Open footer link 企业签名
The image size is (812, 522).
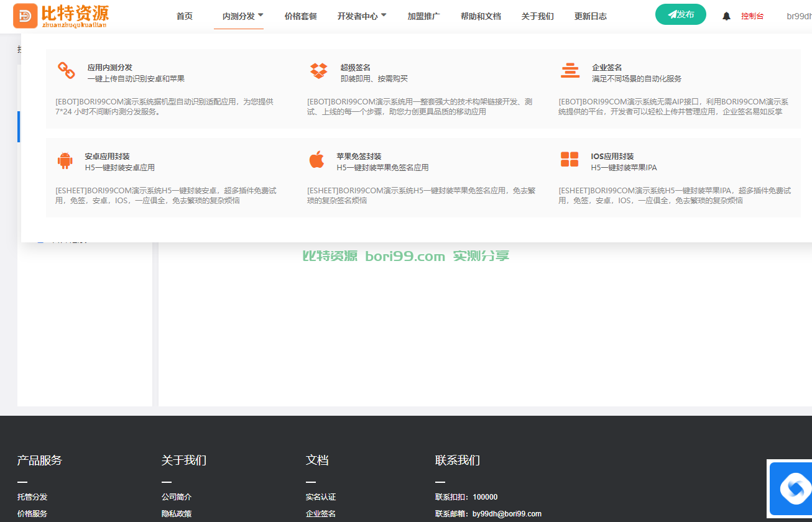pyautogui.click(x=321, y=514)
